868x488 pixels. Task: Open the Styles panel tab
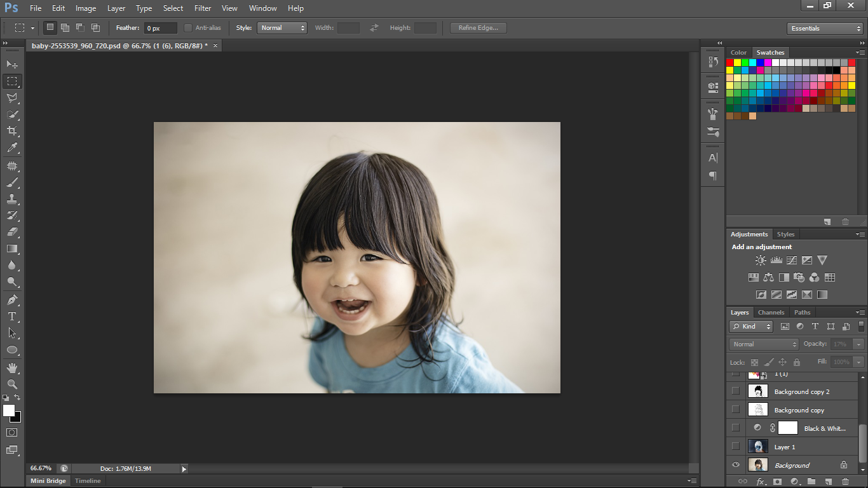point(786,234)
